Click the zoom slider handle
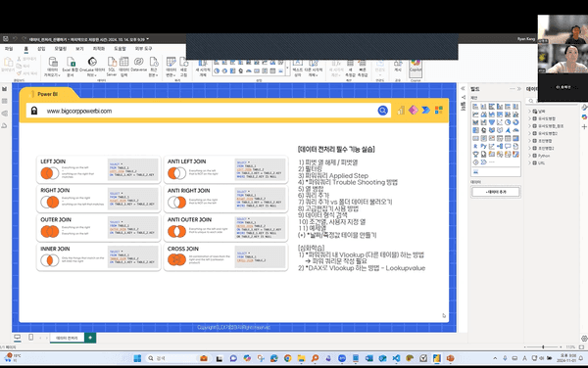 pyautogui.click(x=543, y=347)
